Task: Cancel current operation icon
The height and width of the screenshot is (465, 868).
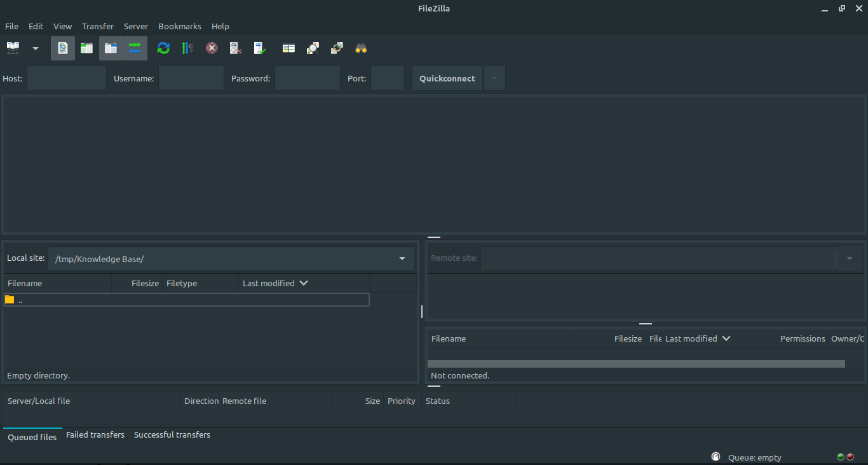Action: [x=212, y=48]
